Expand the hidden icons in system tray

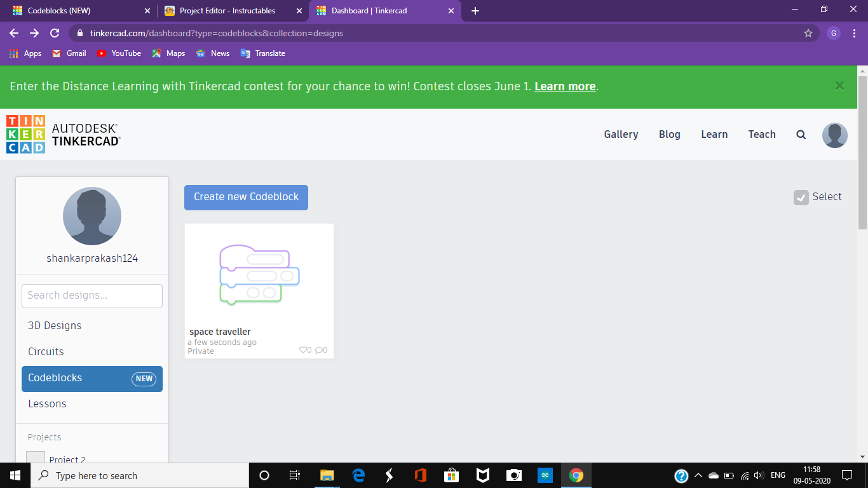(x=697, y=475)
